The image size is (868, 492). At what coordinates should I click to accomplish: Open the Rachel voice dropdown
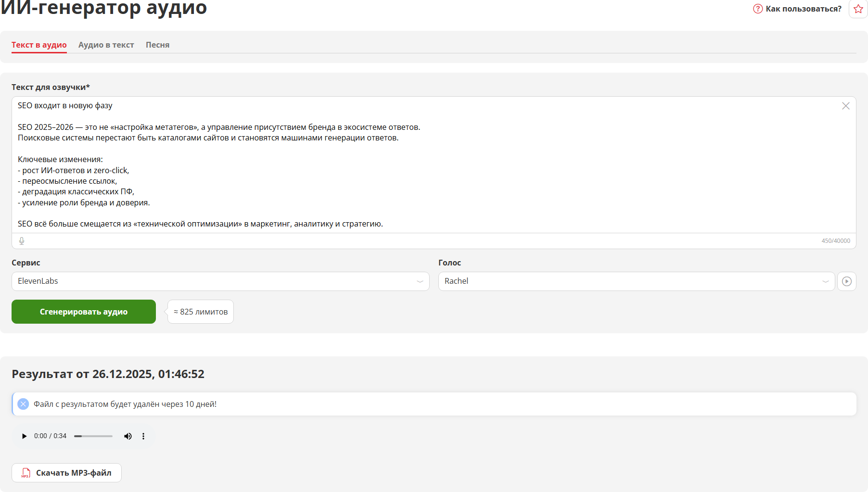(630, 281)
